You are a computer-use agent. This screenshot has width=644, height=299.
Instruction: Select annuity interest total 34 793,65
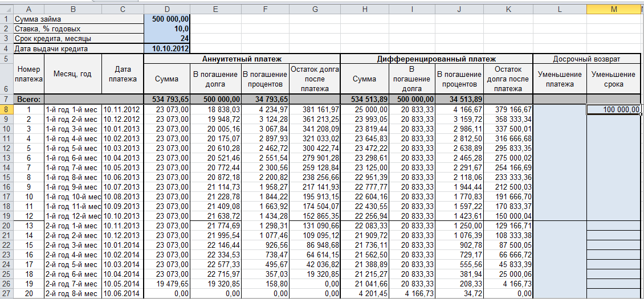click(x=265, y=100)
